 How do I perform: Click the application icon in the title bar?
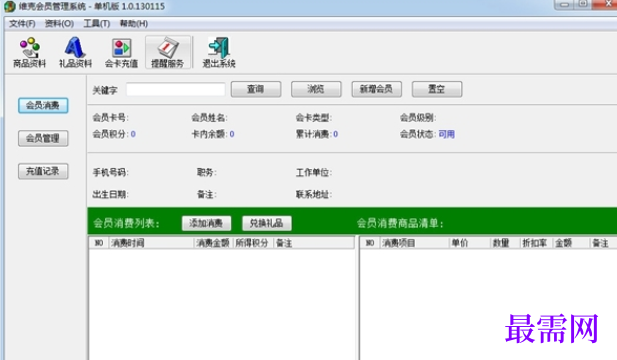coord(9,6)
